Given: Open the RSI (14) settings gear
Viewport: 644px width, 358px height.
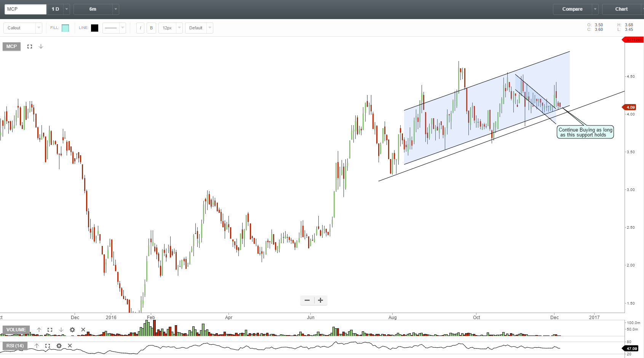Looking at the screenshot, I should point(59,346).
